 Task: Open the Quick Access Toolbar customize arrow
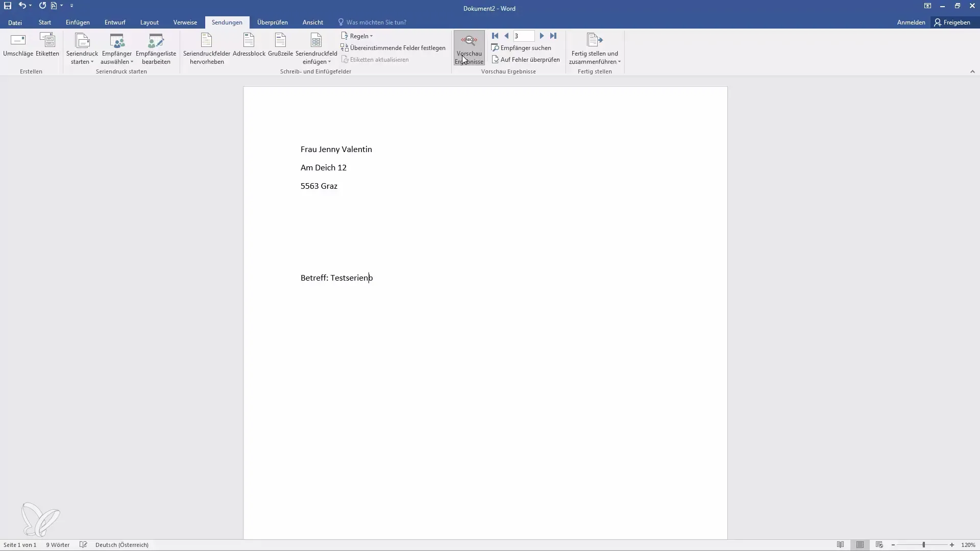click(x=71, y=6)
